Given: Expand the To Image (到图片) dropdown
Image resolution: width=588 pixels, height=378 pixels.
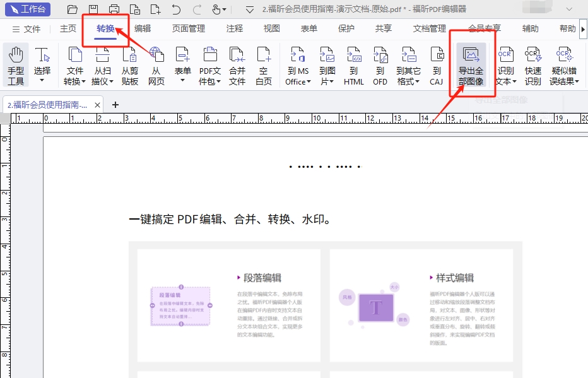Looking at the screenshot, I should (327, 81).
